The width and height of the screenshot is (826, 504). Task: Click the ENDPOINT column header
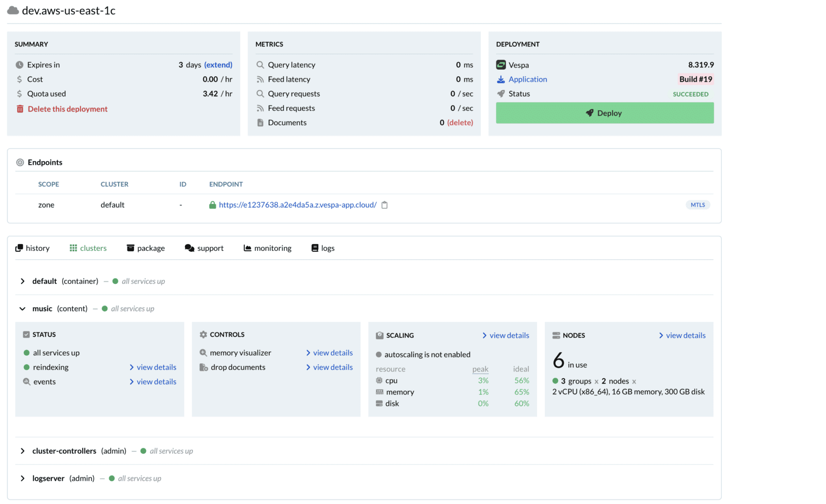coord(226,184)
